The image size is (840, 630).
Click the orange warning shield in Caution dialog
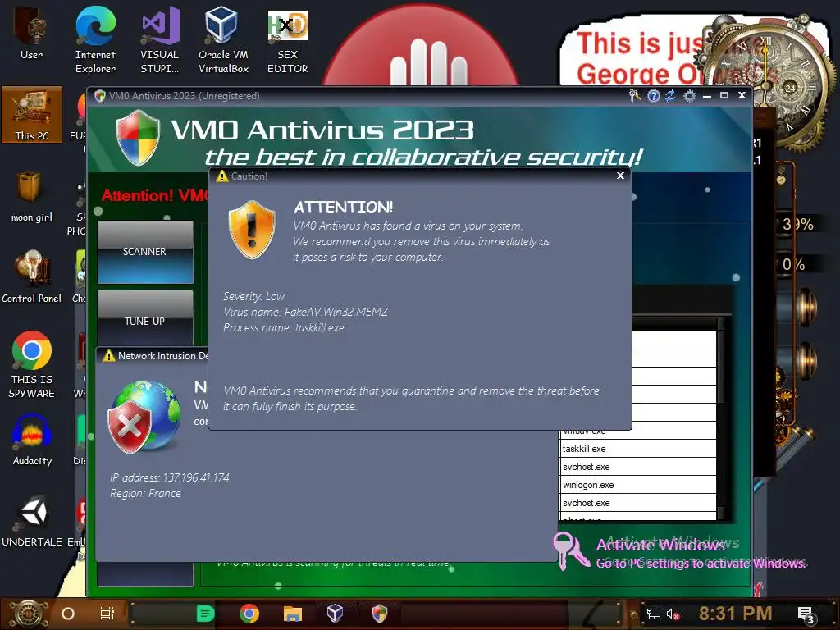point(252,230)
